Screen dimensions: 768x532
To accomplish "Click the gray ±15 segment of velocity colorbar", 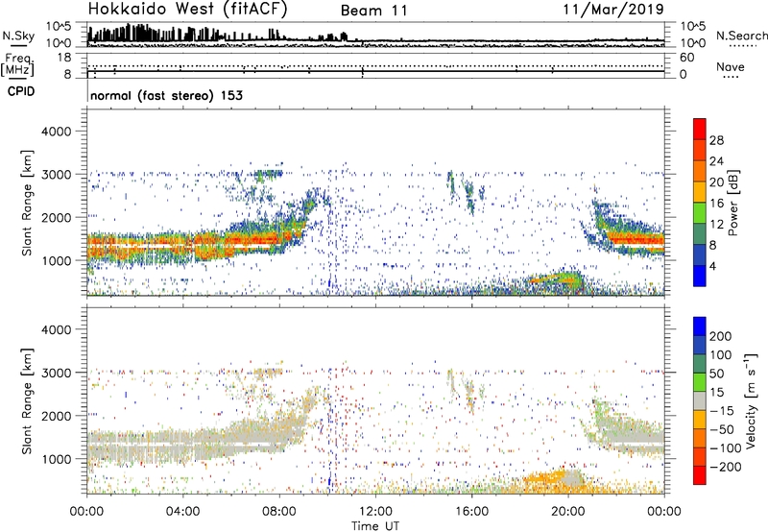I will pos(700,400).
